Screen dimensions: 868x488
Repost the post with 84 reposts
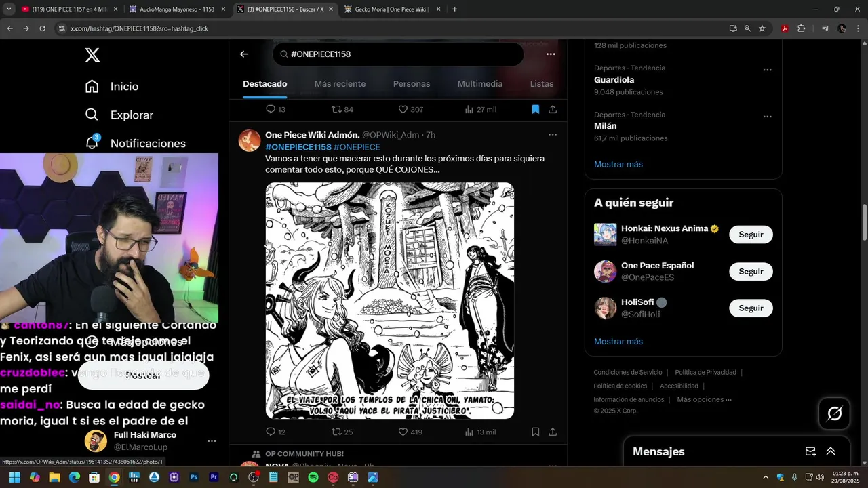[x=342, y=109]
